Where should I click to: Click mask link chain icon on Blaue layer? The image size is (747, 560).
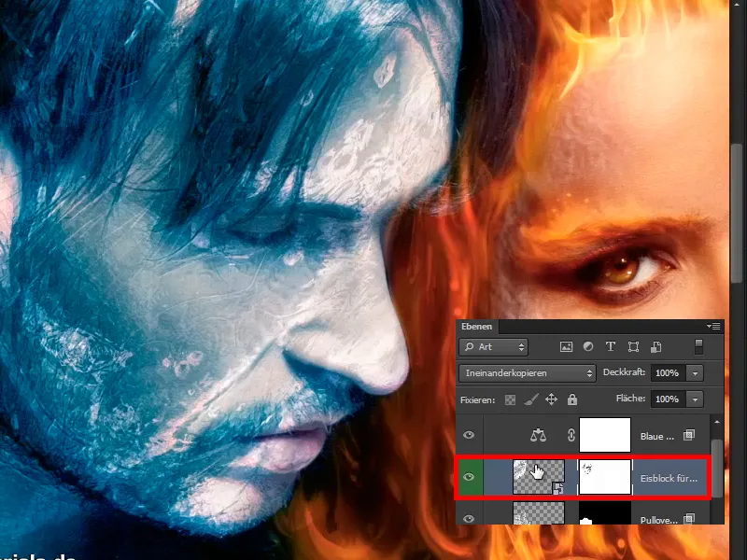[571, 435]
